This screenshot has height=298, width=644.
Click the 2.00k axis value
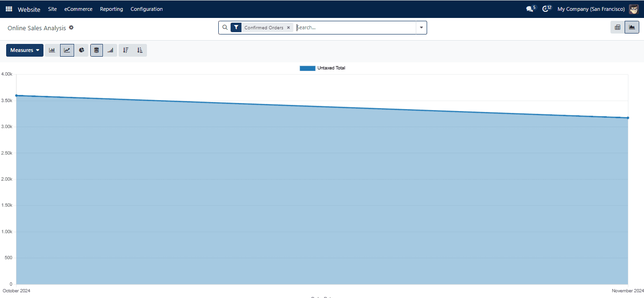point(7,179)
